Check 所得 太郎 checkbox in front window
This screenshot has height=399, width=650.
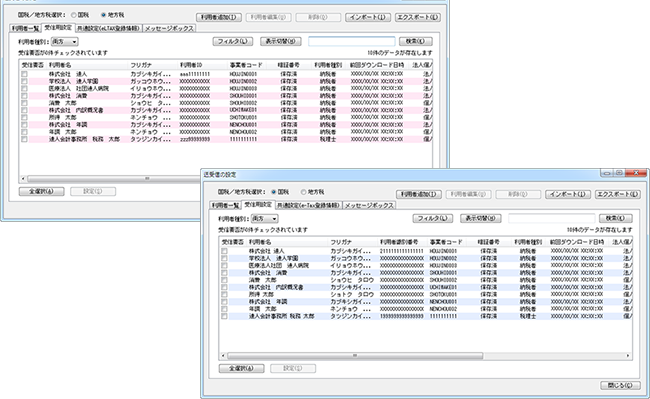tap(224, 295)
